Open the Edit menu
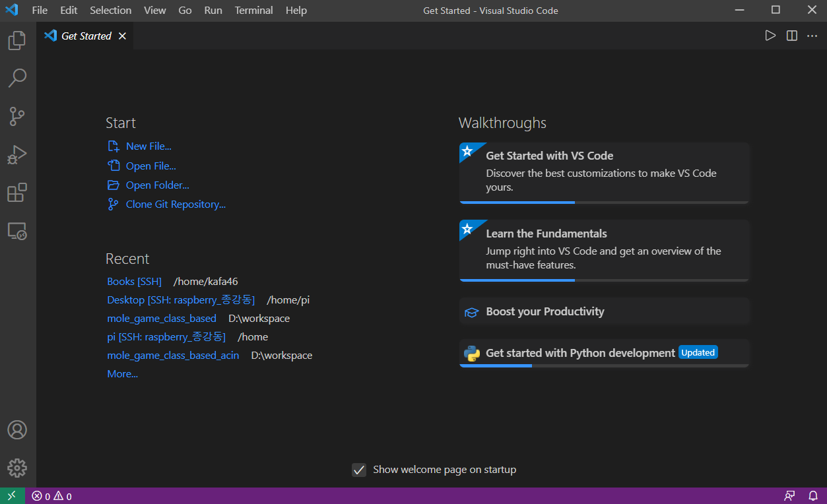827x504 pixels. pos(69,11)
